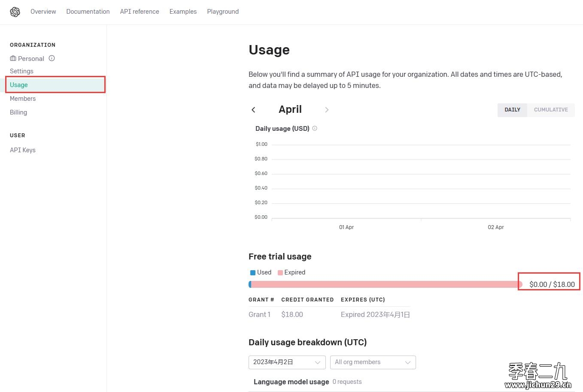583x392 pixels.
Task: Click the 0 requests text
Action: (347, 382)
